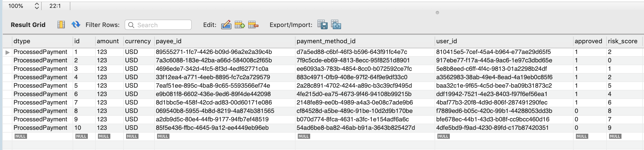Screen dimensions: 644x150
Task: Select payee_id 4696ede7-342d-4fc5-8f3d-4edf62771c0a
Action: [x=212, y=69]
